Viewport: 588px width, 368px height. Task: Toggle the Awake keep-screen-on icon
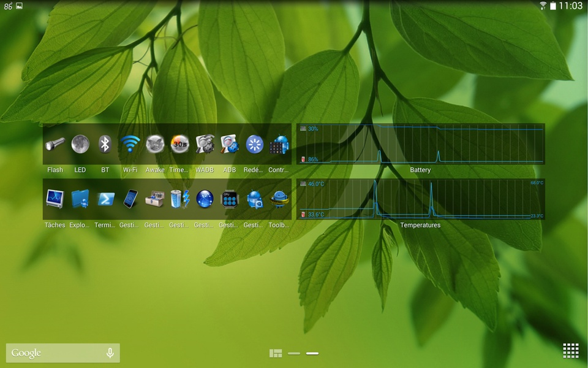(155, 144)
